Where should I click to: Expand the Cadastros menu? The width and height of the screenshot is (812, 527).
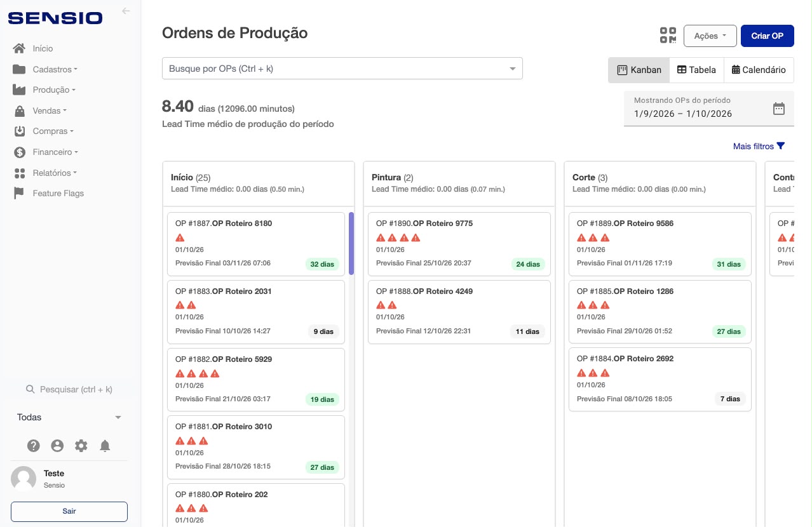(x=55, y=69)
